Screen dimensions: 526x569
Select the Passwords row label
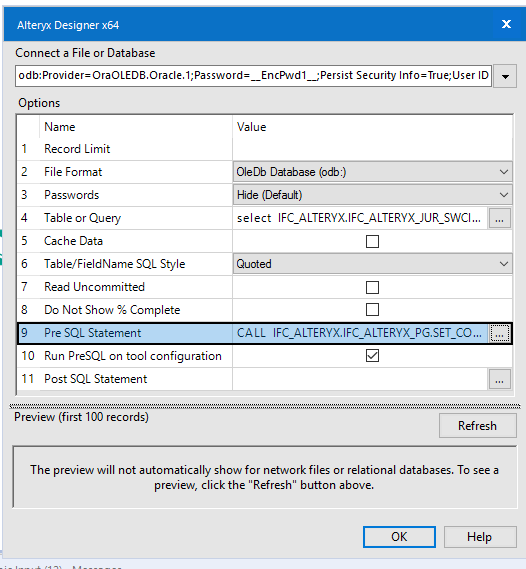(x=71, y=195)
